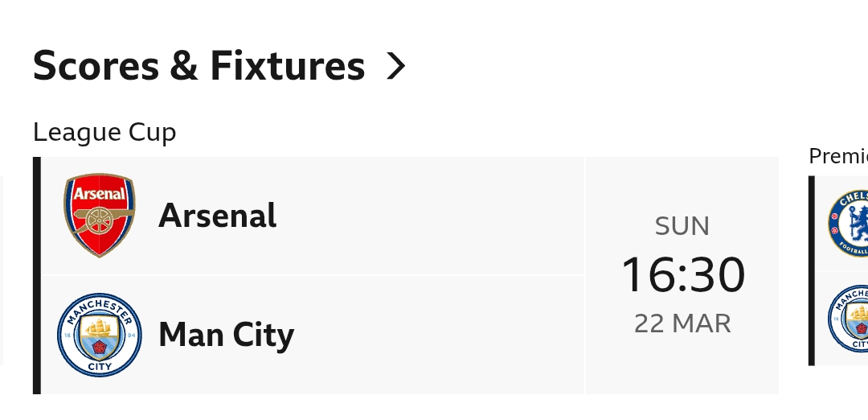Screen dimensions: 868x420
Task: Click black accent bar on Premier League card
Action: click(812, 270)
